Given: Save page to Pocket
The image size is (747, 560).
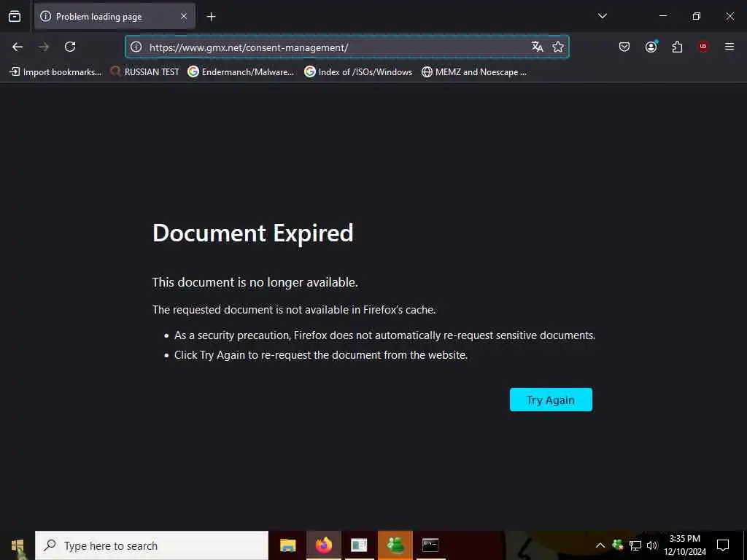Looking at the screenshot, I should click(x=624, y=47).
